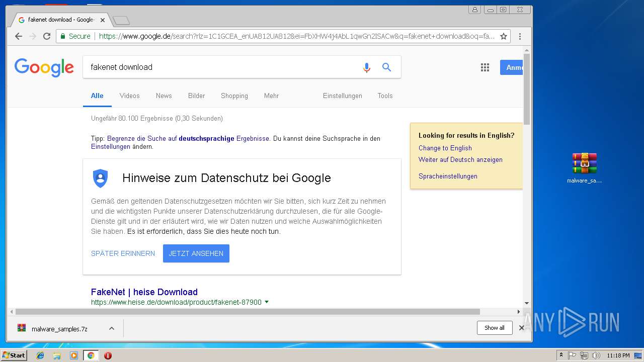Click Einstellungen link in language tip
The width and height of the screenshot is (644, 362).
111,147
